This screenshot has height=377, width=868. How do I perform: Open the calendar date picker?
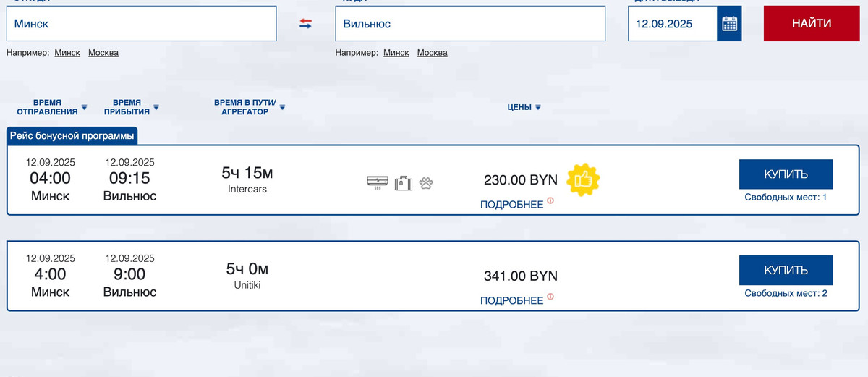729,24
